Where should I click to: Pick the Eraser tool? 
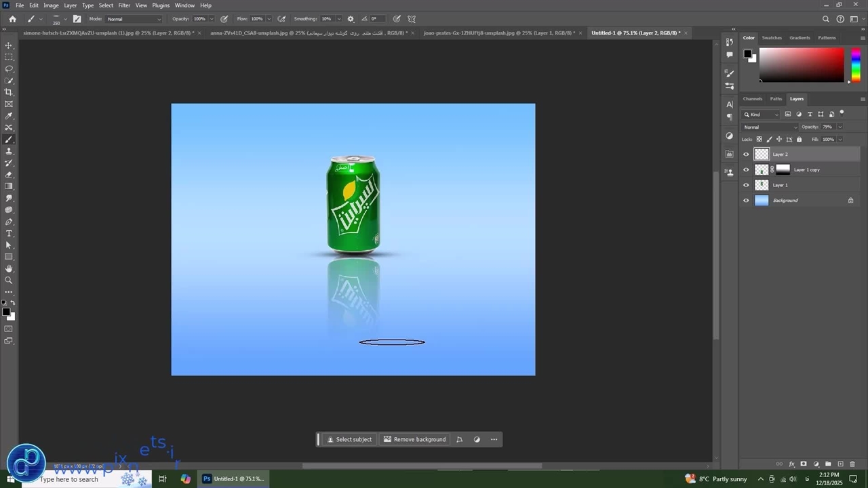pos(9,175)
